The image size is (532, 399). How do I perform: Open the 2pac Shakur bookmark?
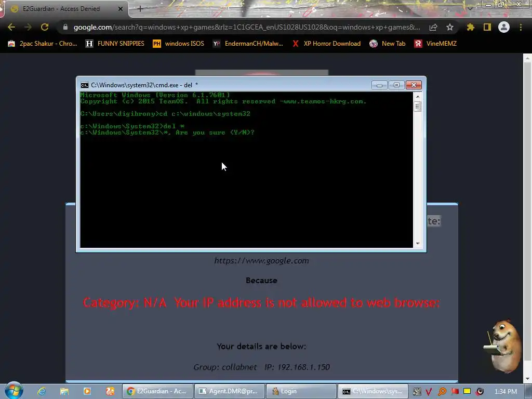(x=43, y=44)
